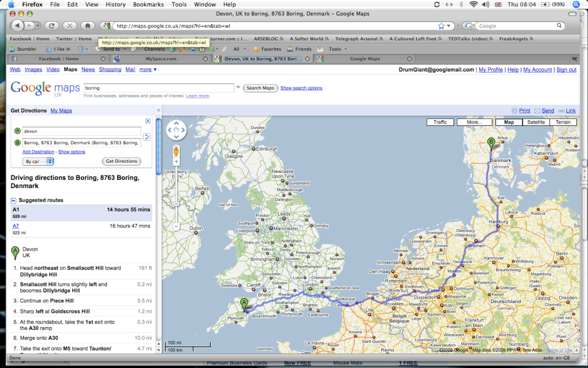Click the stop loading X button
The image size is (588, 368).
69,25
